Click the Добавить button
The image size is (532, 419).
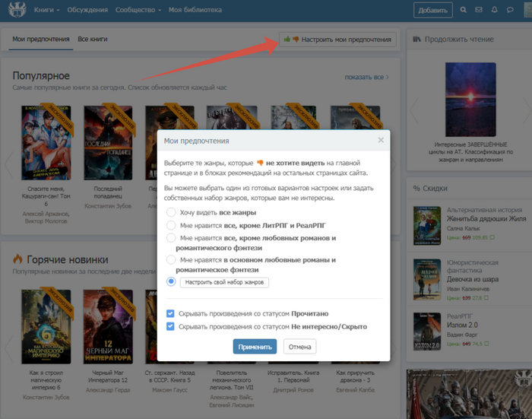click(433, 10)
